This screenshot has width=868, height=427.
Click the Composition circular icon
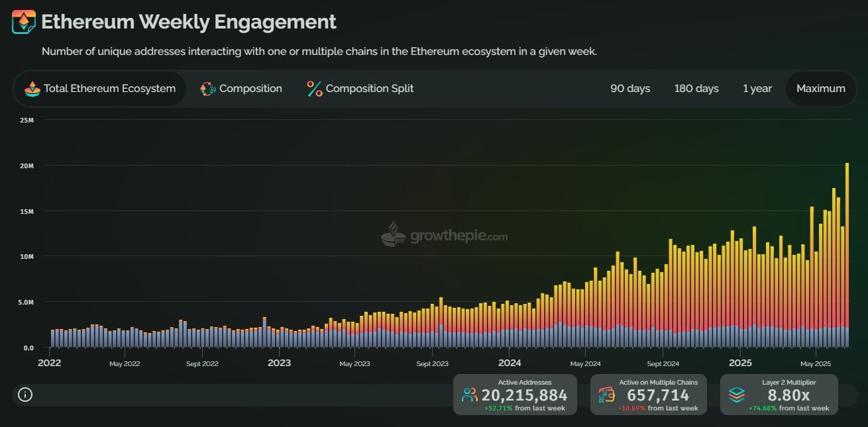pos(208,89)
